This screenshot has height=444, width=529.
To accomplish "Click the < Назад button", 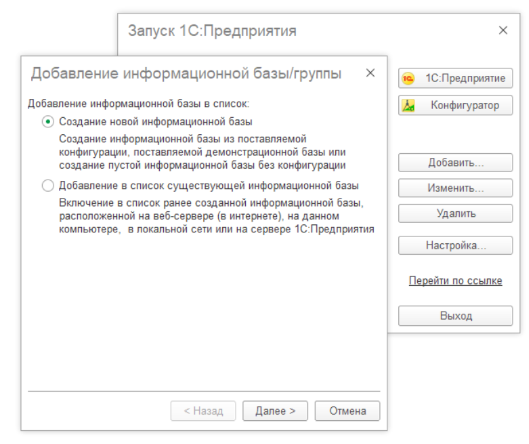I will pos(203,411).
